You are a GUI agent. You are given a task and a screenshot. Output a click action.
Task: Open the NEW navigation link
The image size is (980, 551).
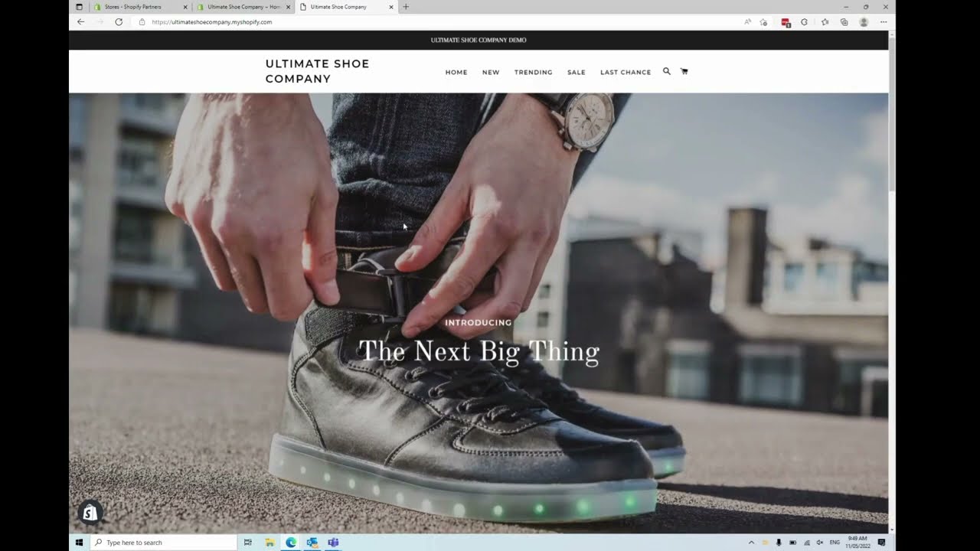(491, 72)
